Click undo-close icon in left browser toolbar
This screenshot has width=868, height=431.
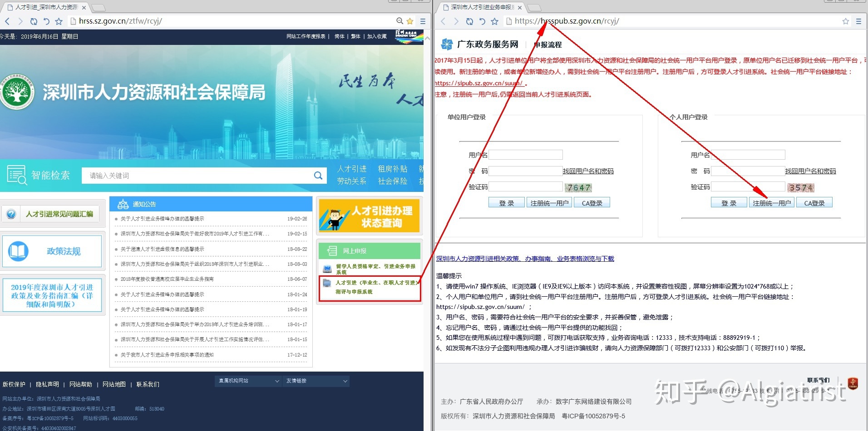pyautogui.click(x=46, y=21)
